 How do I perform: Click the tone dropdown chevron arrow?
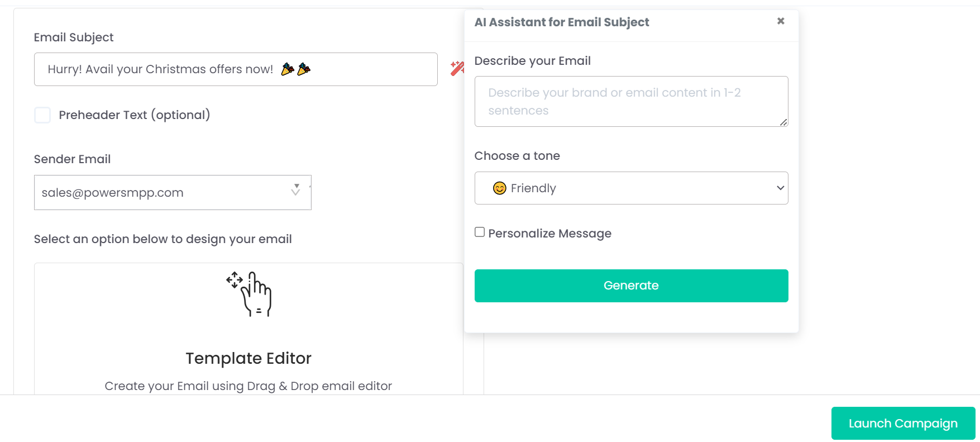tap(780, 188)
